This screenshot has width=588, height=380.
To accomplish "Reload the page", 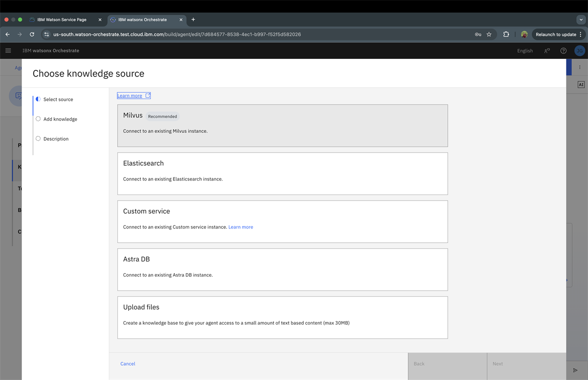I will tap(32, 34).
